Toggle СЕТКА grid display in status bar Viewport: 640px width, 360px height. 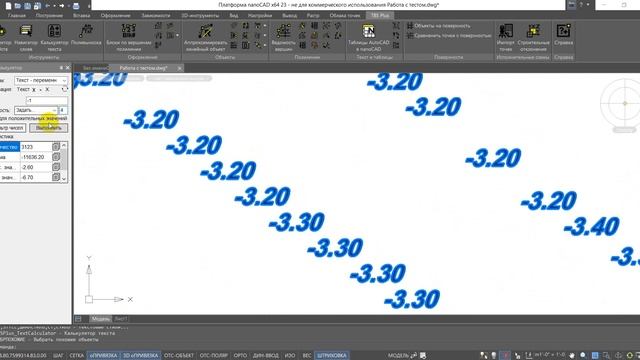(x=77, y=356)
